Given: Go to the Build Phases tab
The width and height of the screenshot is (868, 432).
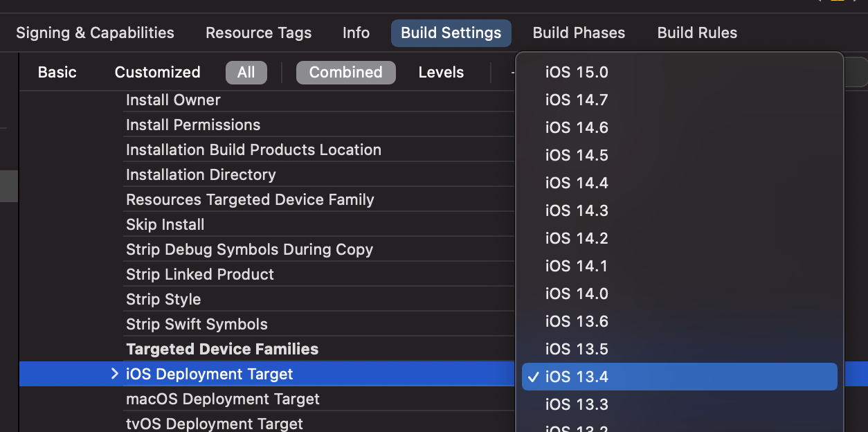Looking at the screenshot, I should (579, 33).
